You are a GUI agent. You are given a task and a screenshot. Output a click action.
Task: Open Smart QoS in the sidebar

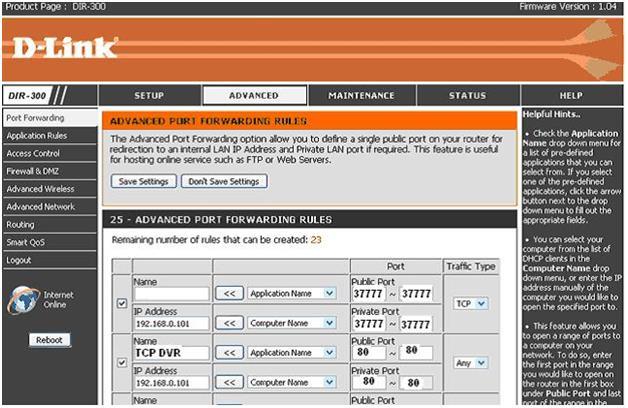50,242
